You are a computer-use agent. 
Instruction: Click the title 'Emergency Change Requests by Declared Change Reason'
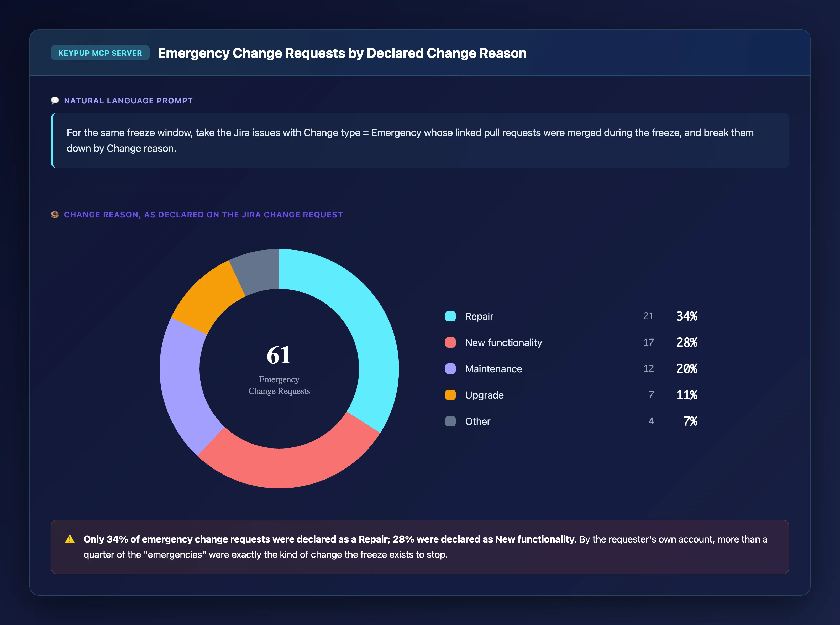[342, 53]
